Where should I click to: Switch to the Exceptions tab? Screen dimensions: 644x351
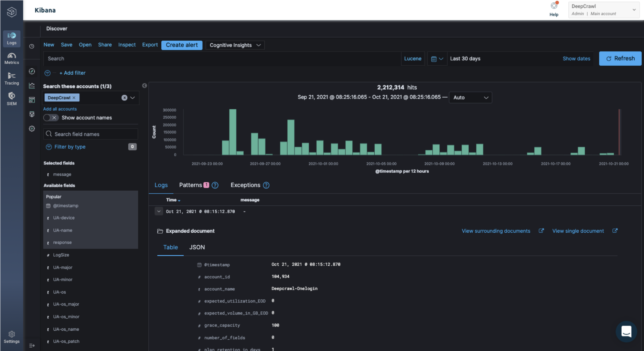click(245, 185)
